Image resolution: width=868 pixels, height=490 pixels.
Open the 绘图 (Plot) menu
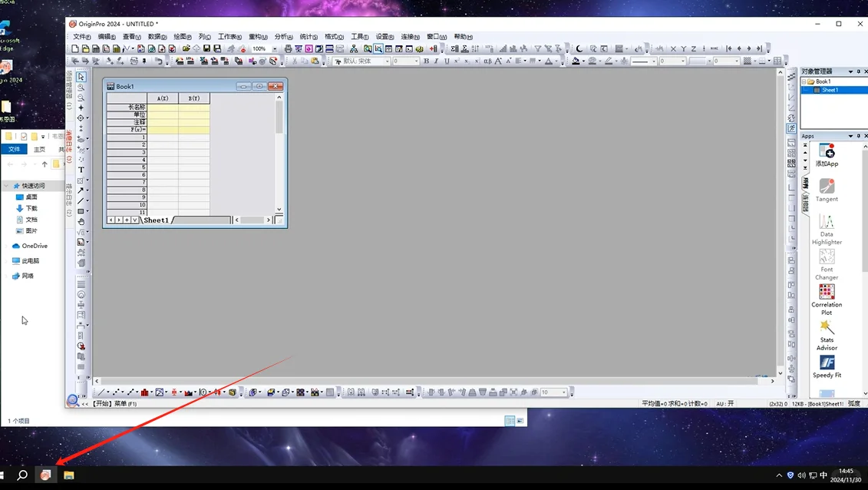tap(182, 37)
